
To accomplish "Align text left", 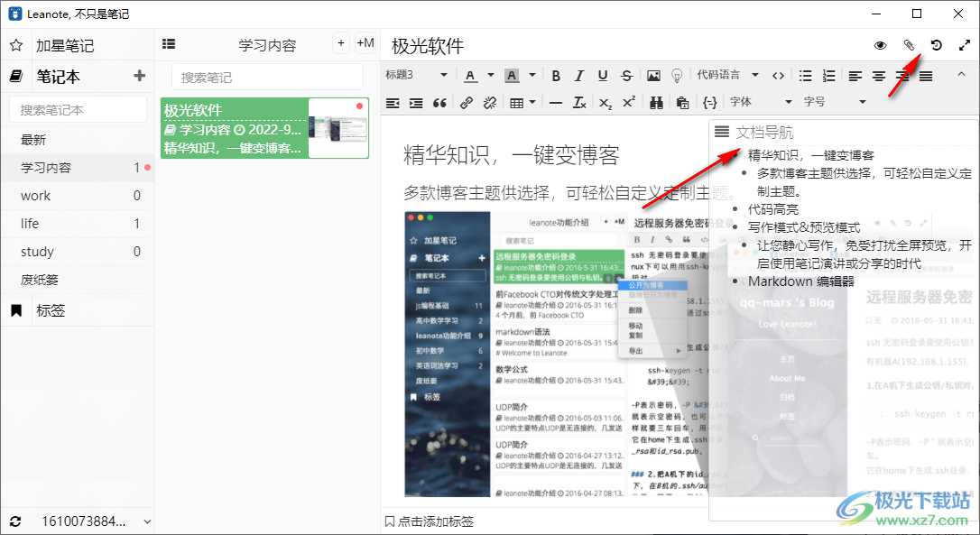I will [855, 76].
